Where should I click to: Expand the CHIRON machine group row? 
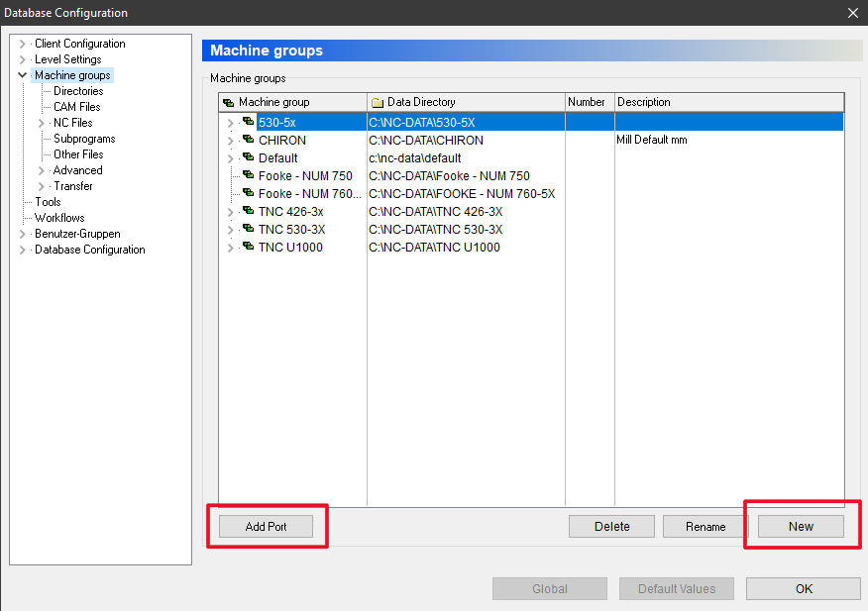pos(230,141)
